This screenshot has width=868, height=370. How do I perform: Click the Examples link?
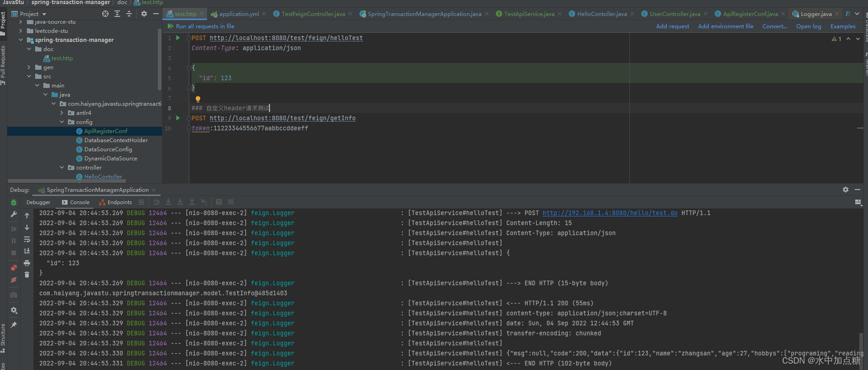pyautogui.click(x=843, y=26)
